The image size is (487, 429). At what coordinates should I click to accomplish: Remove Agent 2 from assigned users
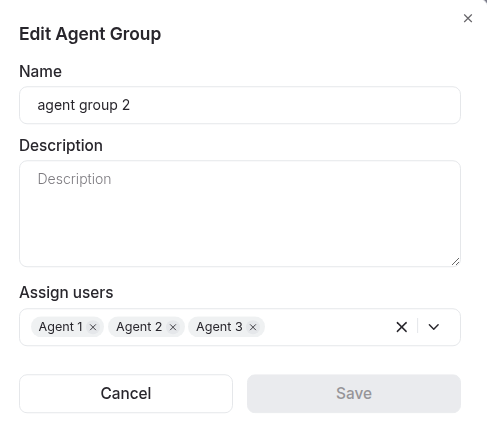[173, 327]
